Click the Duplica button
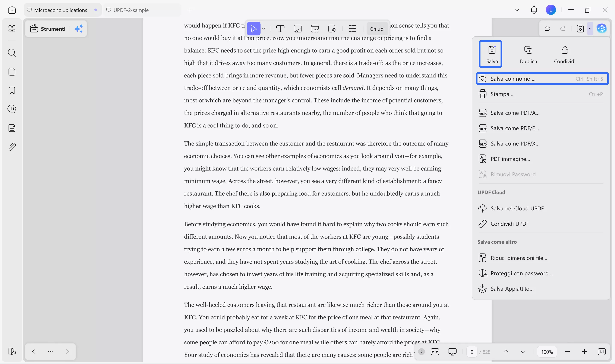The image size is (615, 364). [528, 54]
